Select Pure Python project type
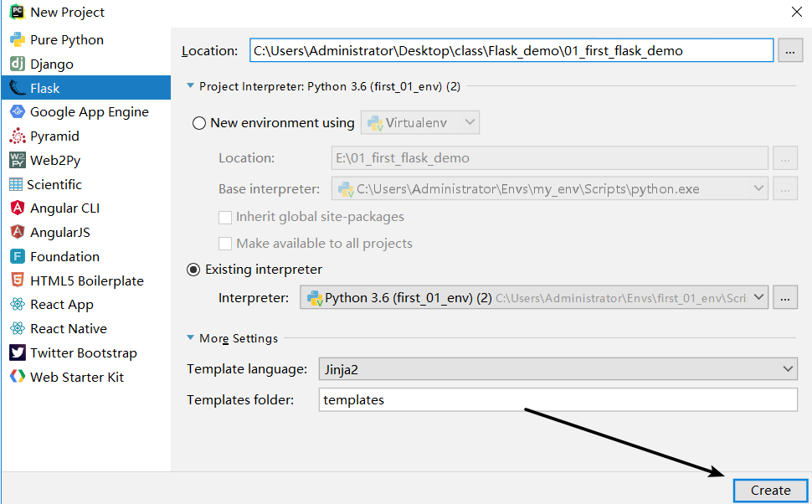 (x=67, y=39)
